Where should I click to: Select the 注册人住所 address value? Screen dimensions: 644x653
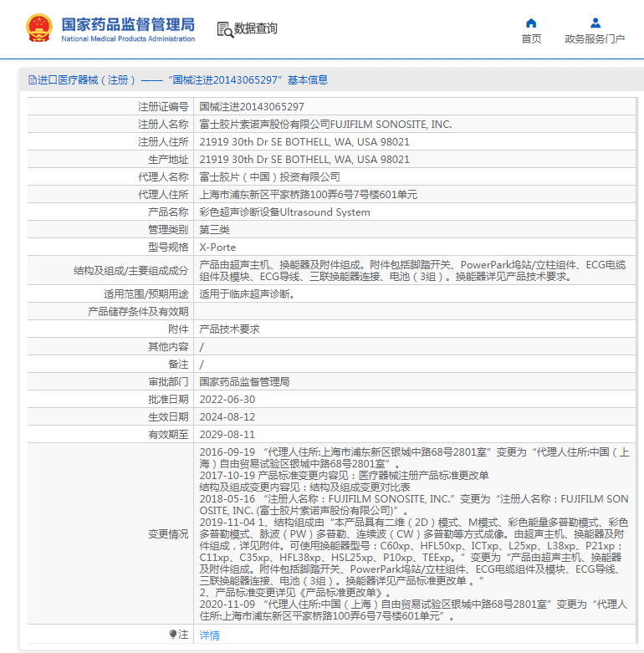[x=304, y=142]
